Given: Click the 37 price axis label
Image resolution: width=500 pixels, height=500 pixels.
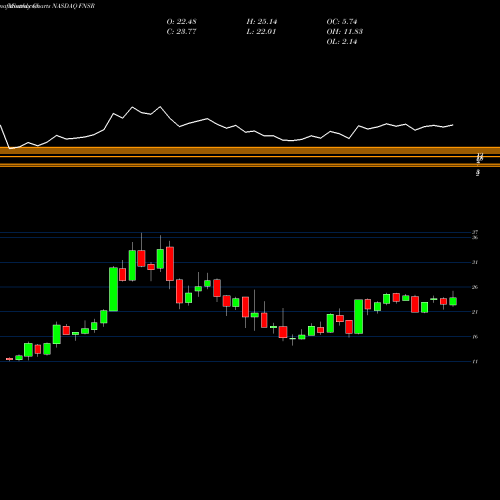Looking at the screenshot, I should (x=475, y=232).
